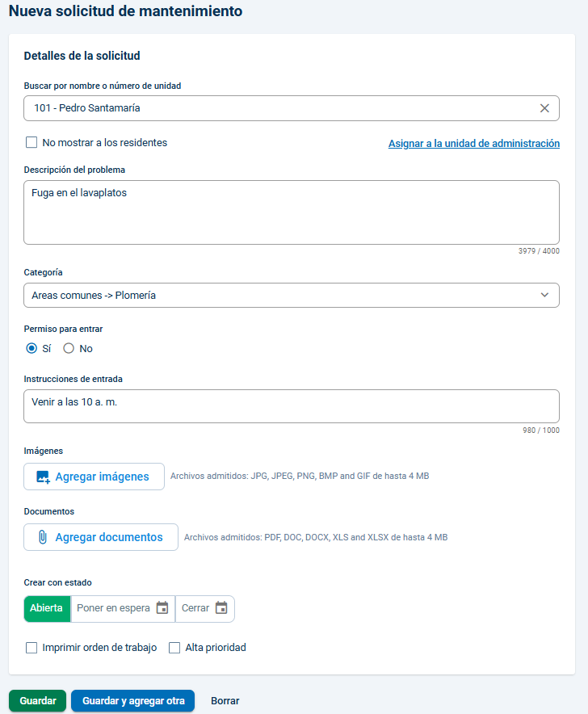Click the paperclip icon in Agregar documentos

point(42,537)
